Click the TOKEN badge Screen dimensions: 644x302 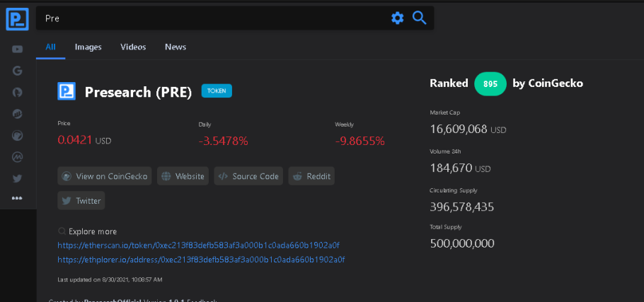pos(217,91)
